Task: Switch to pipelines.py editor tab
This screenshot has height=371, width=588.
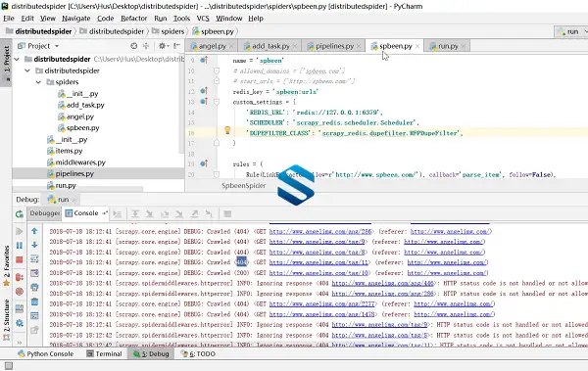Action: point(334,46)
